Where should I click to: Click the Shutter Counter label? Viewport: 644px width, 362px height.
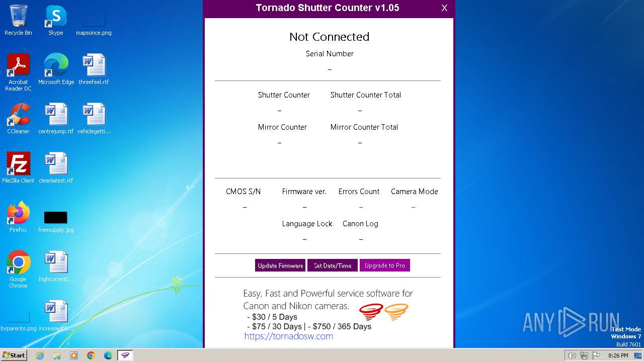point(284,95)
